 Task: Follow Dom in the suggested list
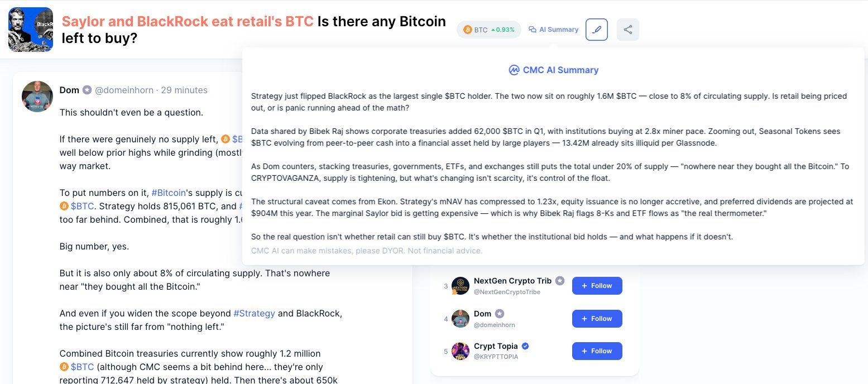[597, 319]
